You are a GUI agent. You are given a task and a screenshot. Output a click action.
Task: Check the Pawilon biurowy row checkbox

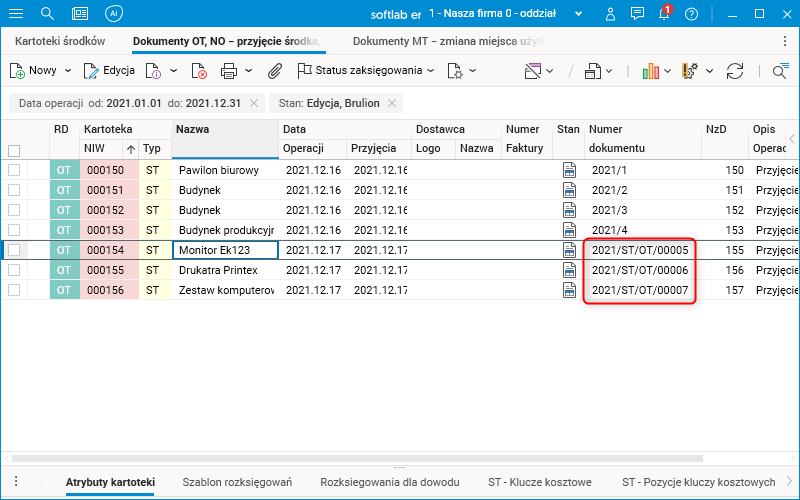pos(14,170)
